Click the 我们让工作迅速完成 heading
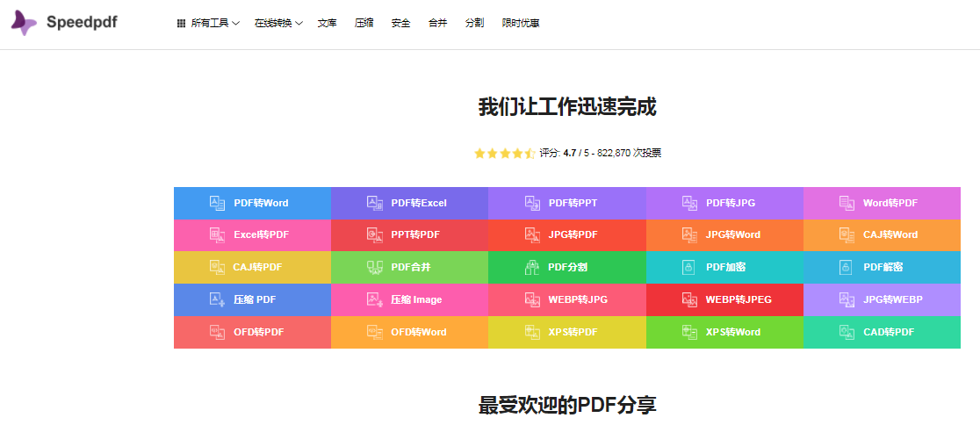 567,107
